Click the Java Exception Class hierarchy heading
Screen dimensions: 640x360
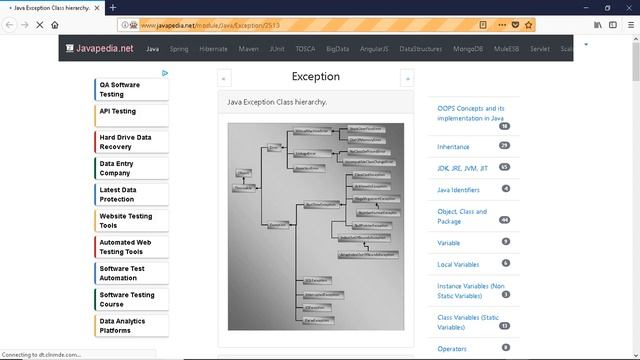point(277,102)
